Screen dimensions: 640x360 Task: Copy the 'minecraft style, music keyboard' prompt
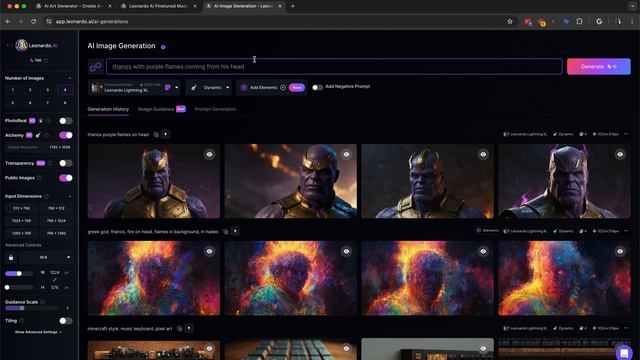(180, 329)
